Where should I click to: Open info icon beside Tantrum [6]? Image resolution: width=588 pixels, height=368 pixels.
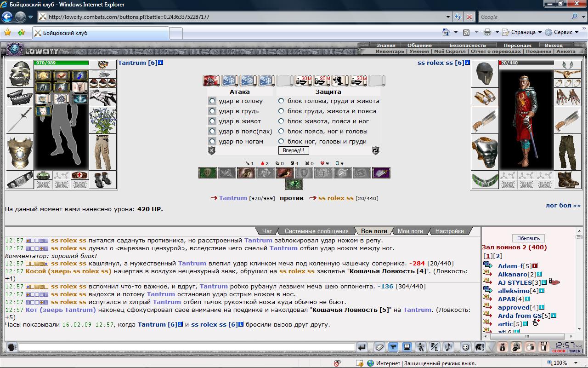coord(161,63)
